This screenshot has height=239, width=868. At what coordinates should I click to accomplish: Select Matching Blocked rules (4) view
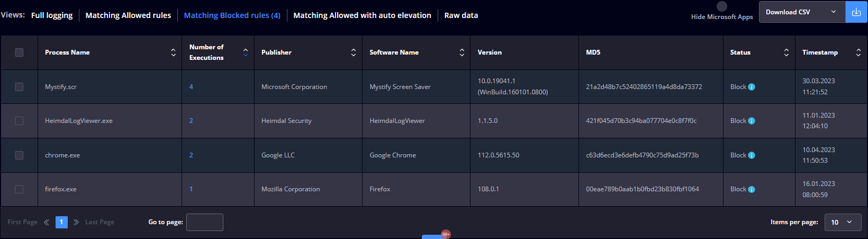pyautogui.click(x=232, y=15)
